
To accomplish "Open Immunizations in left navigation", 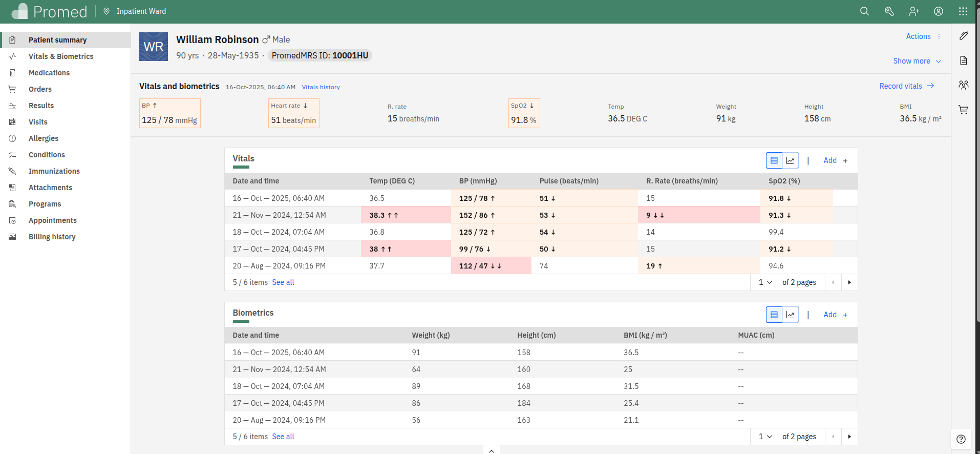I will click(54, 171).
